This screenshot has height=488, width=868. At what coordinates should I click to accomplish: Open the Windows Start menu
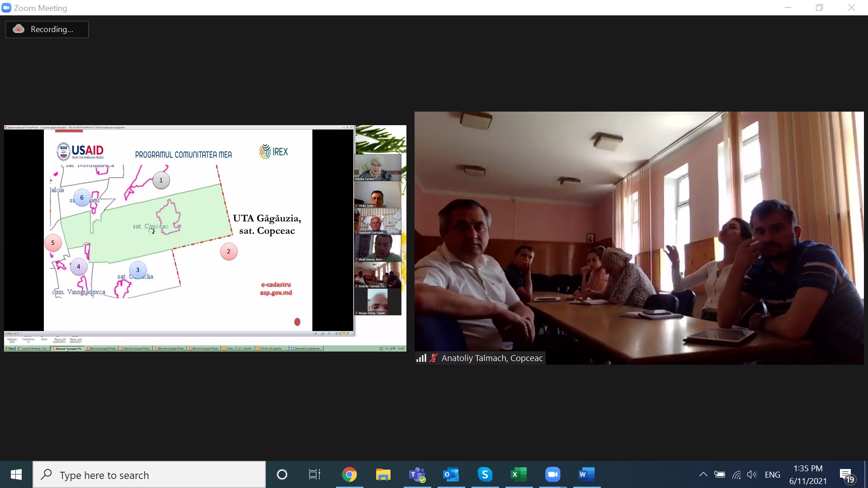click(16, 474)
